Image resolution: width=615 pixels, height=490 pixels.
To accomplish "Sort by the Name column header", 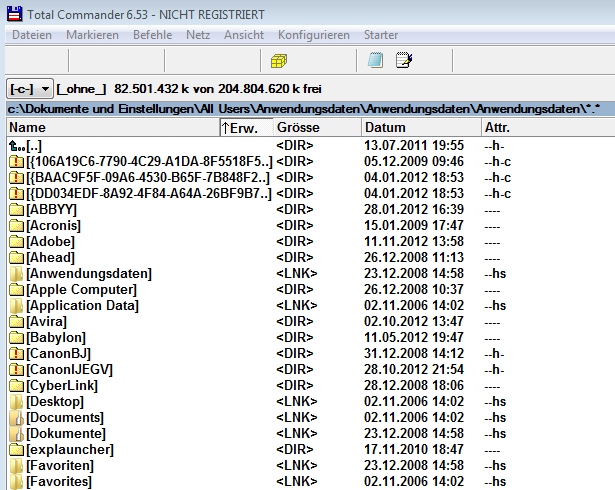I will pyautogui.click(x=113, y=128).
